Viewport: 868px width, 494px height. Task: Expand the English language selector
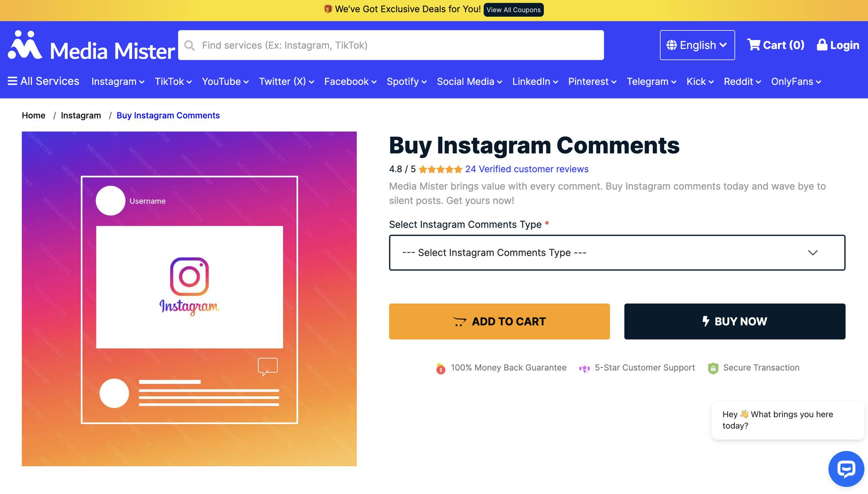(697, 45)
